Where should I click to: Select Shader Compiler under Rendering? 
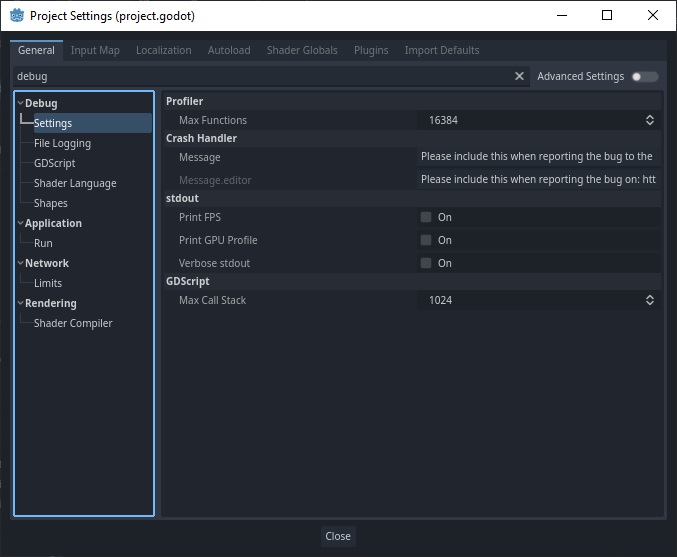pos(73,323)
